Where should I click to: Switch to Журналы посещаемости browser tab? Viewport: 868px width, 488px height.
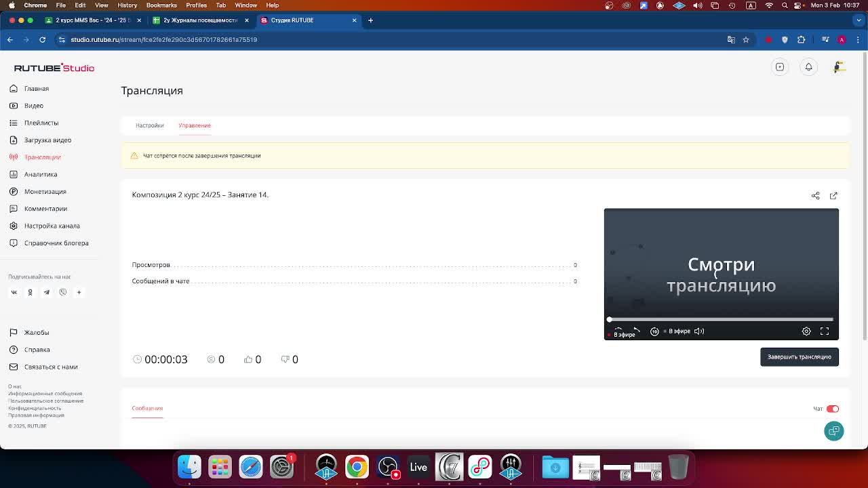point(200,20)
